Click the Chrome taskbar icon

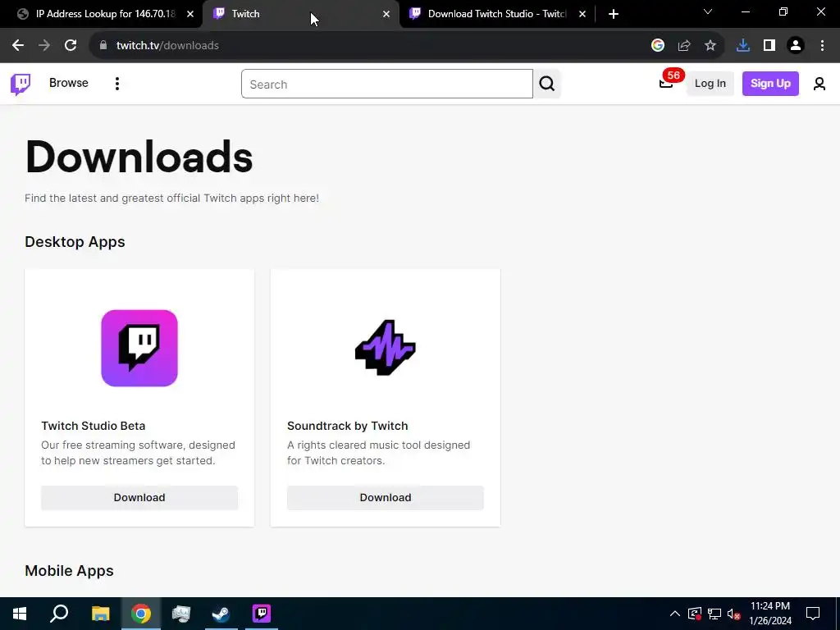coord(141,614)
